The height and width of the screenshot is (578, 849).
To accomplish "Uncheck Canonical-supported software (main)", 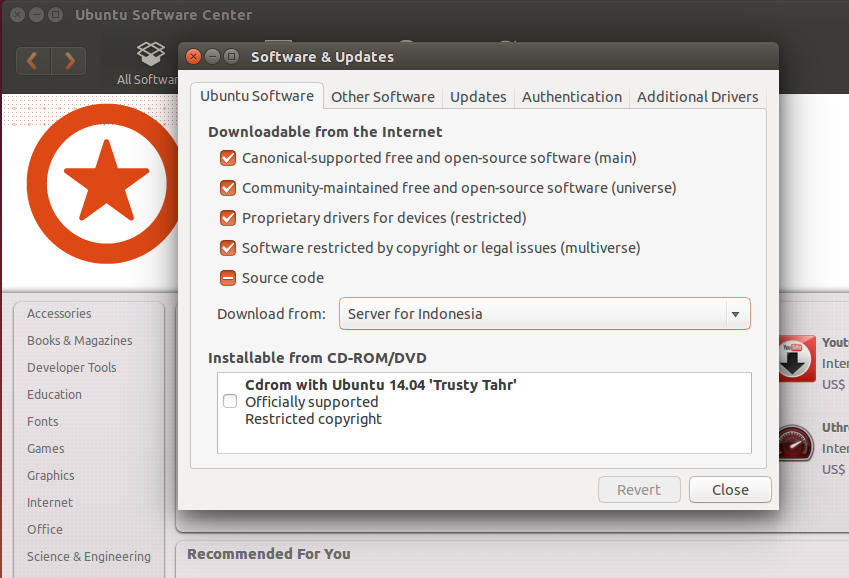I will [x=228, y=158].
